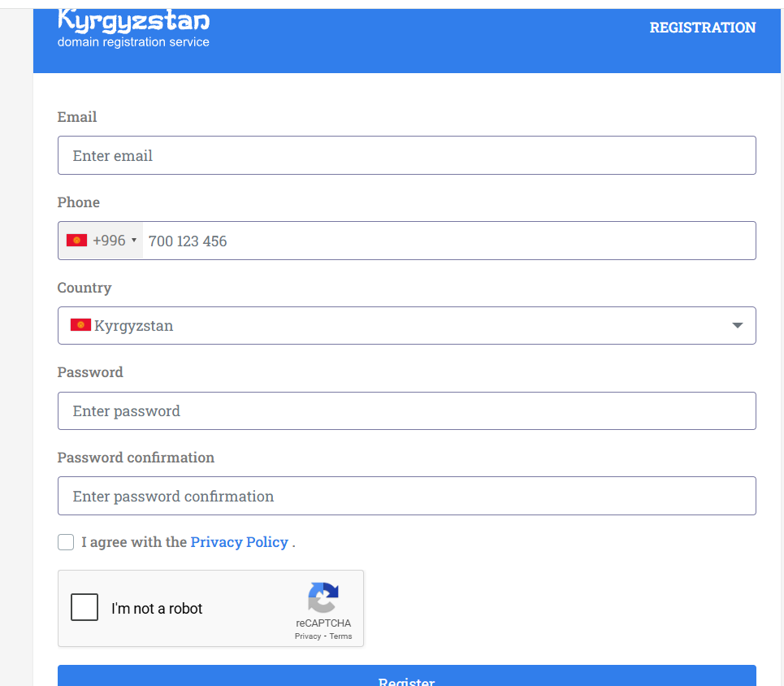The width and height of the screenshot is (784, 686).
Task: Open the Kyrgyzstan country selector
Action: 406,325
